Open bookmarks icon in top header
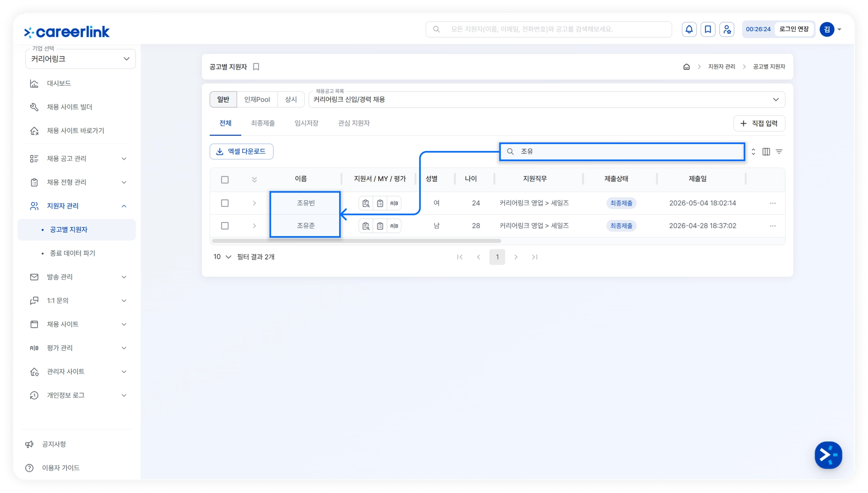868x493 pixels. coord(708,29)
